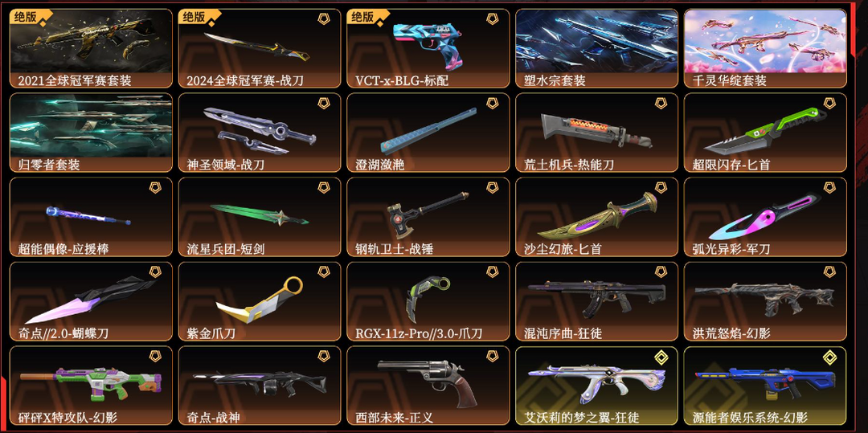
Task: Click the hexagon badge on 神圣领域-战刀 card
Action: coord(324,104)
